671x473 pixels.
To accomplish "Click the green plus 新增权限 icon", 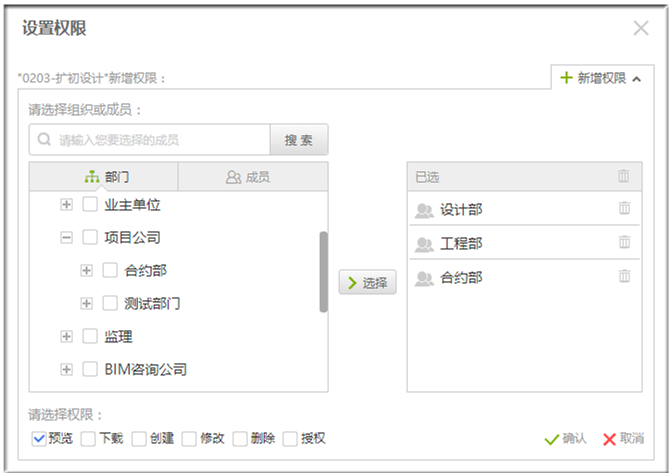I will point(566,78).
